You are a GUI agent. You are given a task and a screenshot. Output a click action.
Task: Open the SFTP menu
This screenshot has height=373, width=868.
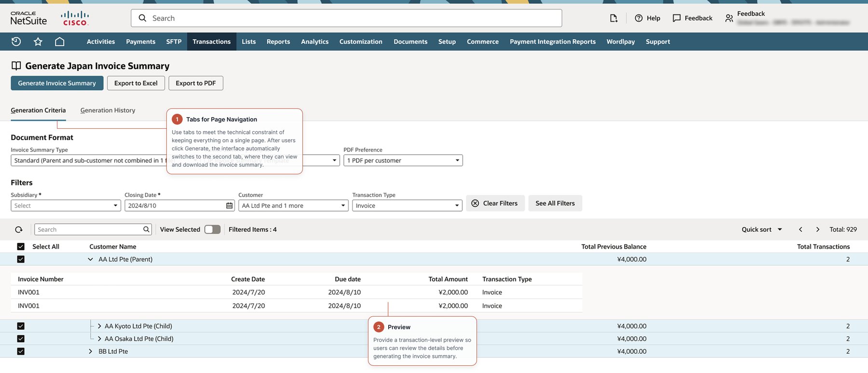point(174,41)
